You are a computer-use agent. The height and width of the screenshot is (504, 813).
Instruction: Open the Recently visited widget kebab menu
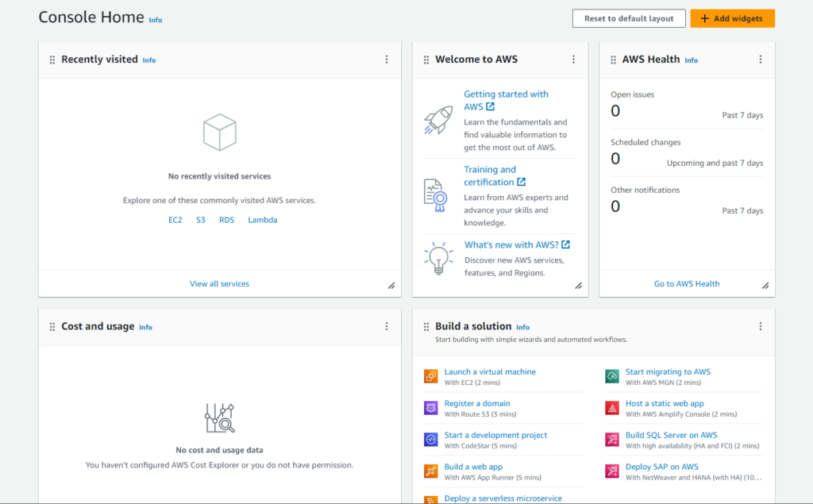click(x=387, y=60)
